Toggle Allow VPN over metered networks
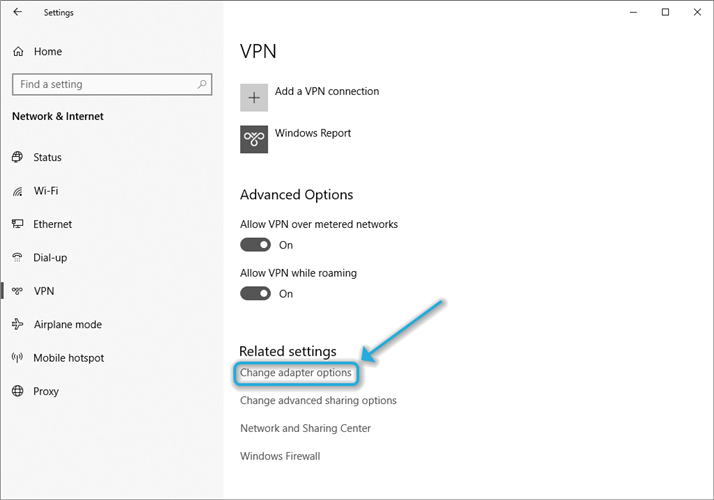This screenshot has width=714, height=500. (x=256, y=245)
